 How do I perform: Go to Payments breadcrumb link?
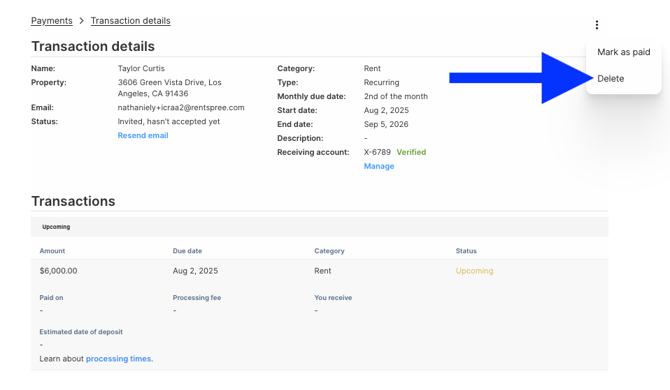tap(52, 21)
